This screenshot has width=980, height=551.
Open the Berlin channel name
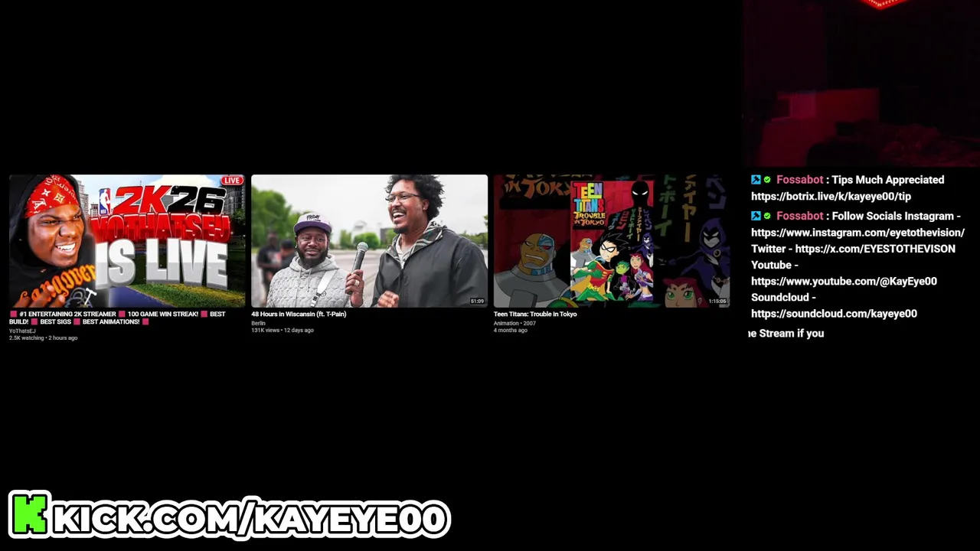pos(258,323)
